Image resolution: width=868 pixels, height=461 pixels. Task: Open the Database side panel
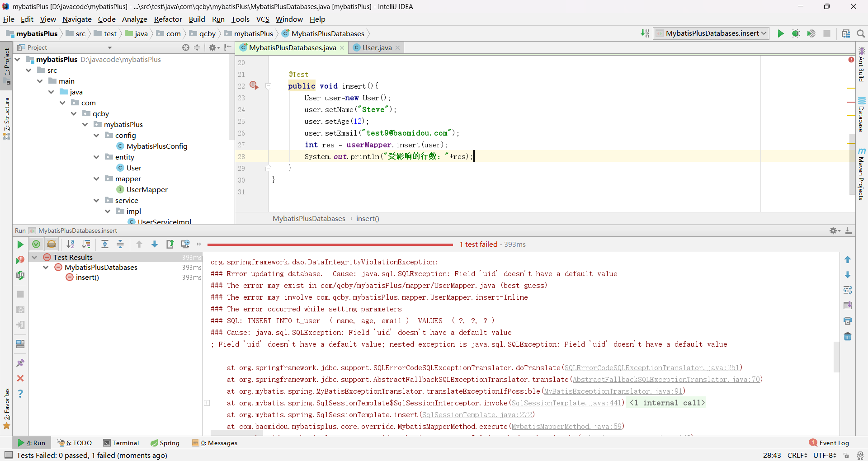point(862,114)
